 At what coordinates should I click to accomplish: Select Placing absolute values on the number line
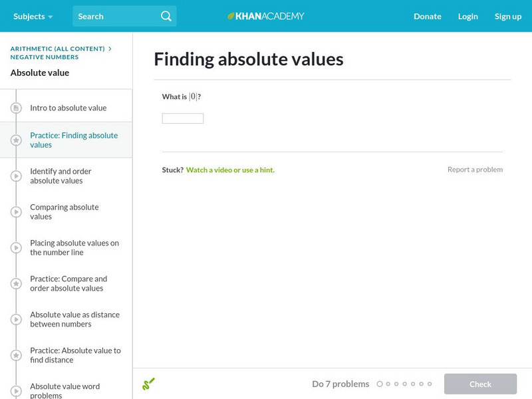[74, 247]
